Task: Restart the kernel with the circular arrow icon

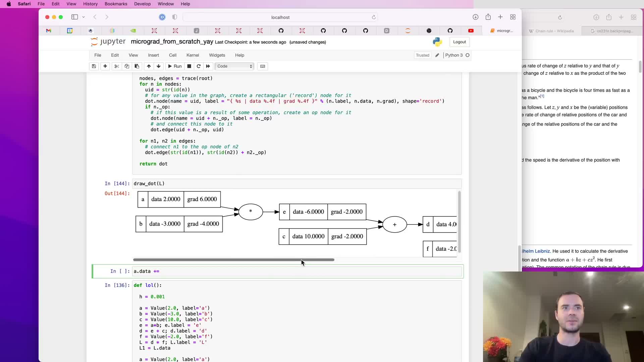Action: tap(199, 66)
